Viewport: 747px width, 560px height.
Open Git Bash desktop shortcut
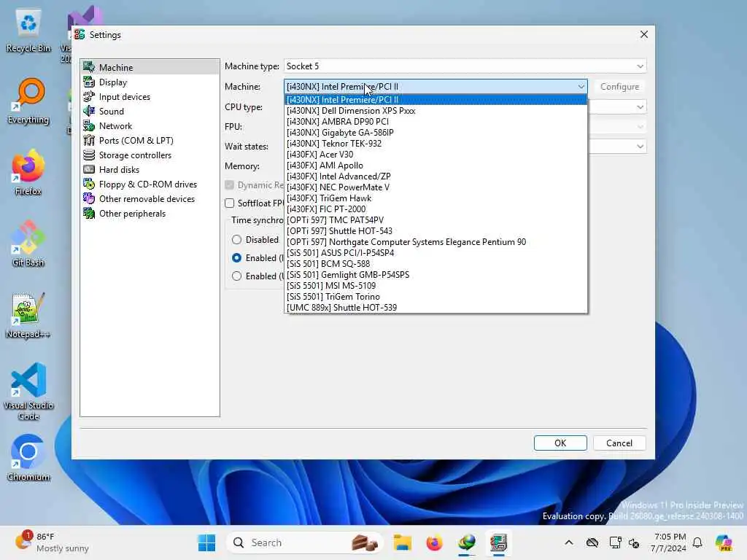tap(28, 244)
